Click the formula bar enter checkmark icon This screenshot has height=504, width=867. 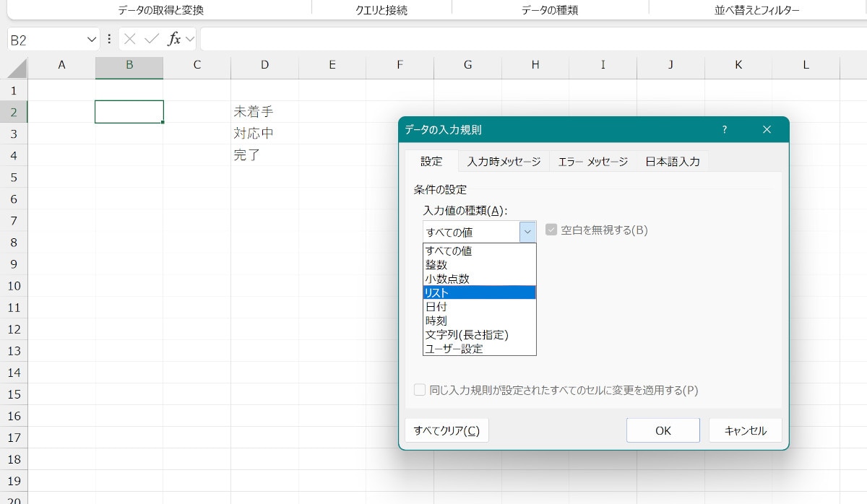click(x=151, y=39)
